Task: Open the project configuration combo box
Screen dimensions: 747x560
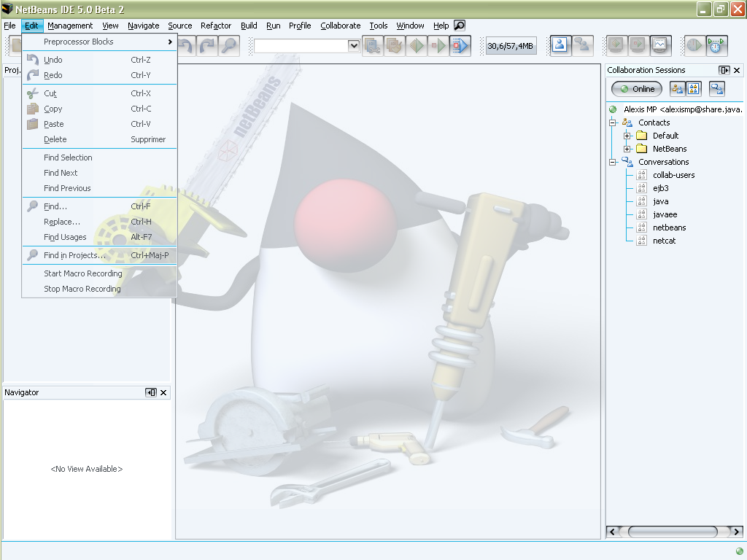Action: (x=307, y=46)
